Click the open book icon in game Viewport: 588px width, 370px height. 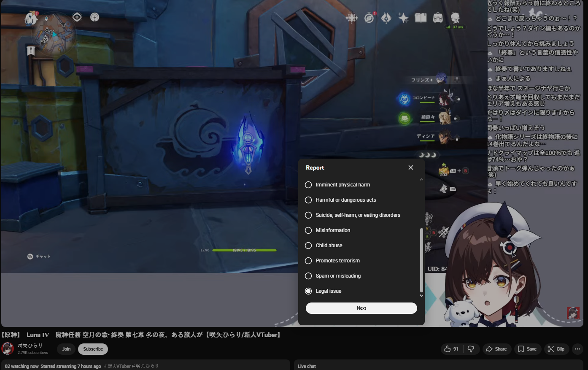[x=421, y=18]
